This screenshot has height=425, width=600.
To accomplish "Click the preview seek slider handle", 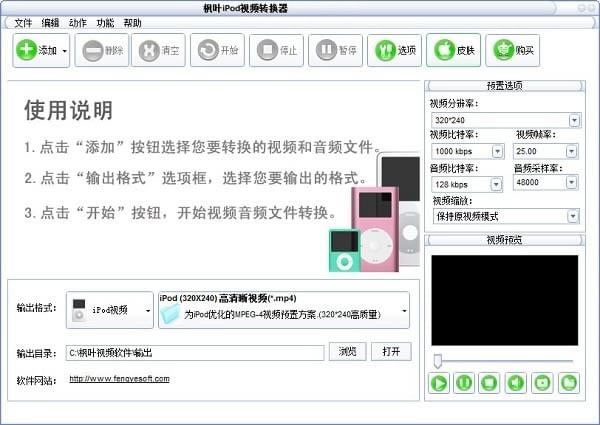I will click(437, 359).
